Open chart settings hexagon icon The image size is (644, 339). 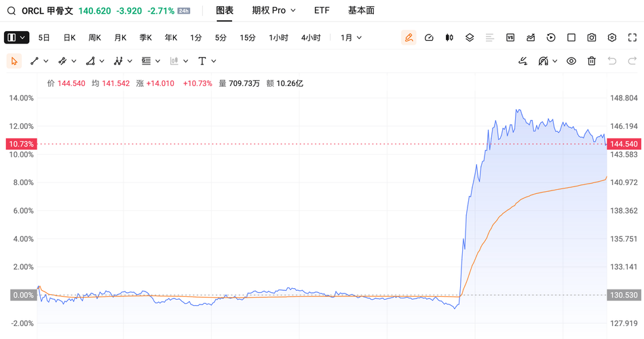pyautogui.click(x=612, y=37)
